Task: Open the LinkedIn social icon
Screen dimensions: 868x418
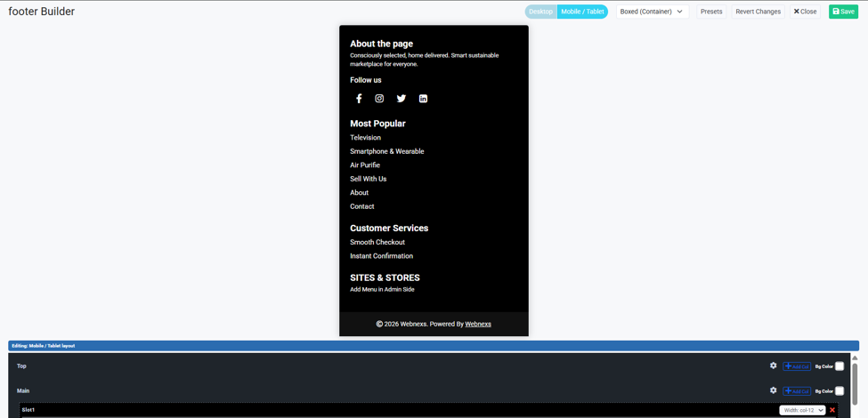Action: coord(423,99)
